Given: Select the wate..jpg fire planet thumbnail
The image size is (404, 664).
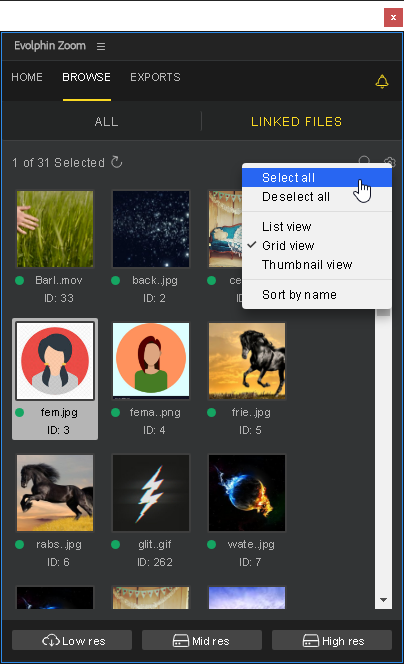Looking at the screenshot, I should click(x=247, y=493).
